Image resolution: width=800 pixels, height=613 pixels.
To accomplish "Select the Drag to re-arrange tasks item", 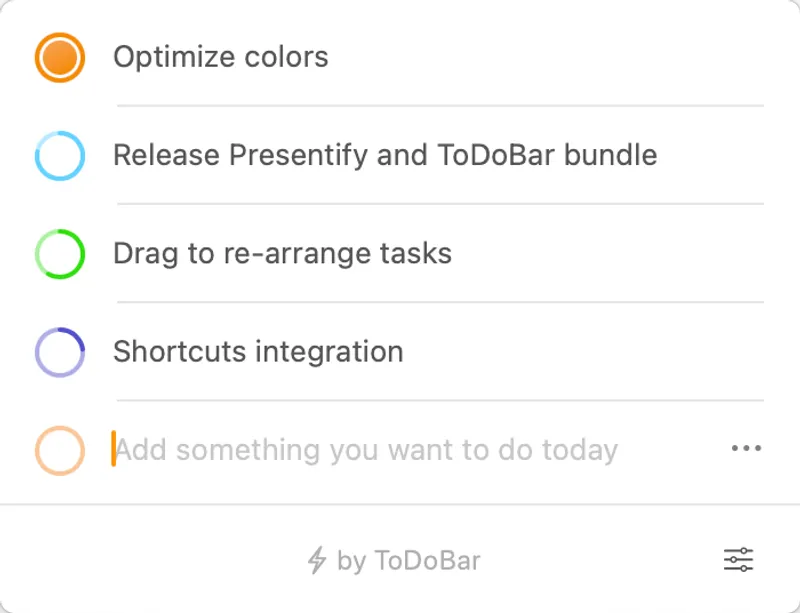I will pos(283,253).
